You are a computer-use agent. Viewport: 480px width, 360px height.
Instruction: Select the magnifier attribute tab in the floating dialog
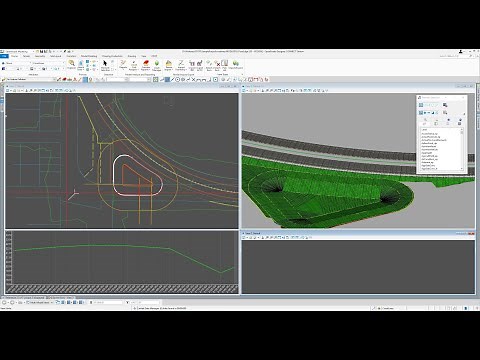425,120
